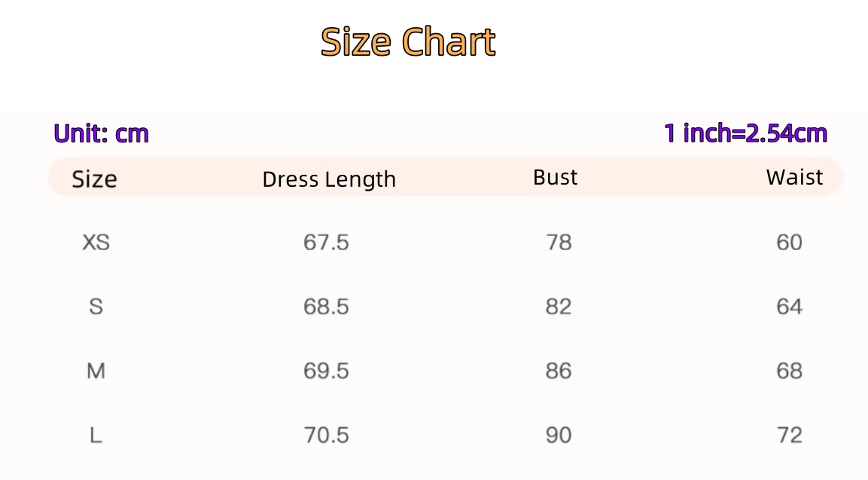This screenshot has height=480, width=868.
Task: Click the Size Chart title
Action: point(408,42)
